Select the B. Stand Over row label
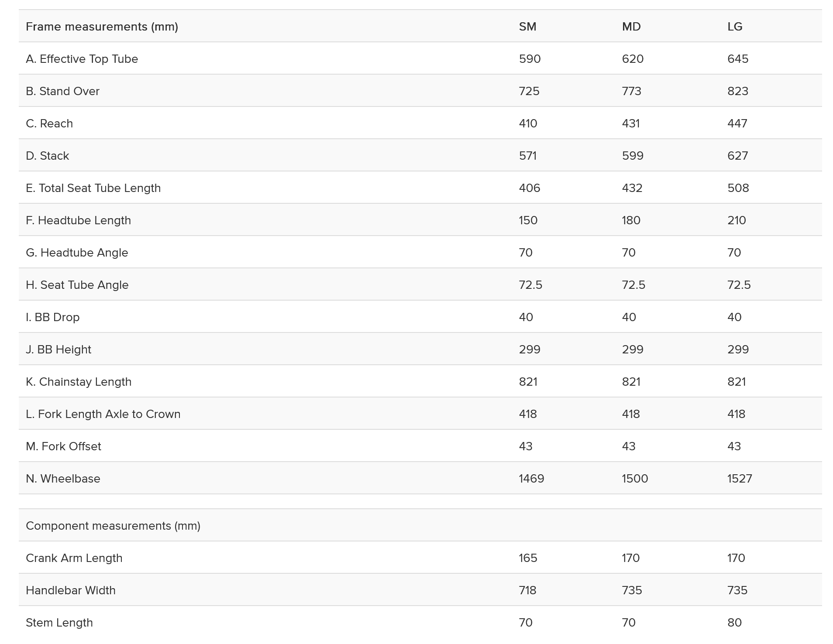833x644 pixels. pos(62,91)
